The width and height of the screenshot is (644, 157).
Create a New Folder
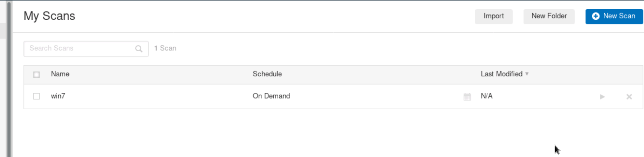pyautogui.click(x=549, y=16)
